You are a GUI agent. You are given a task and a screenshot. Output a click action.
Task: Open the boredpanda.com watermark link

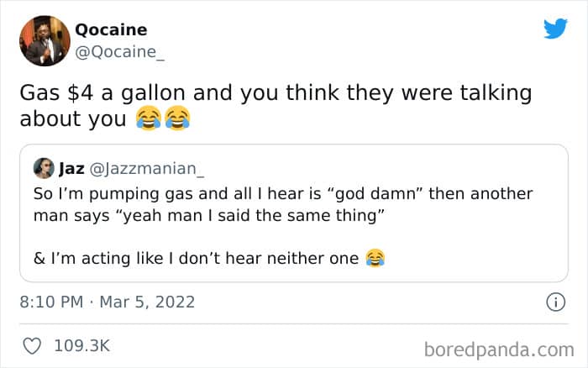(x=499, y=348)
